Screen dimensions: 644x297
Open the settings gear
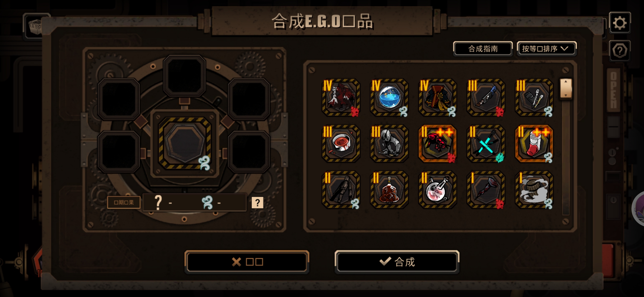(x=620, y=23)
